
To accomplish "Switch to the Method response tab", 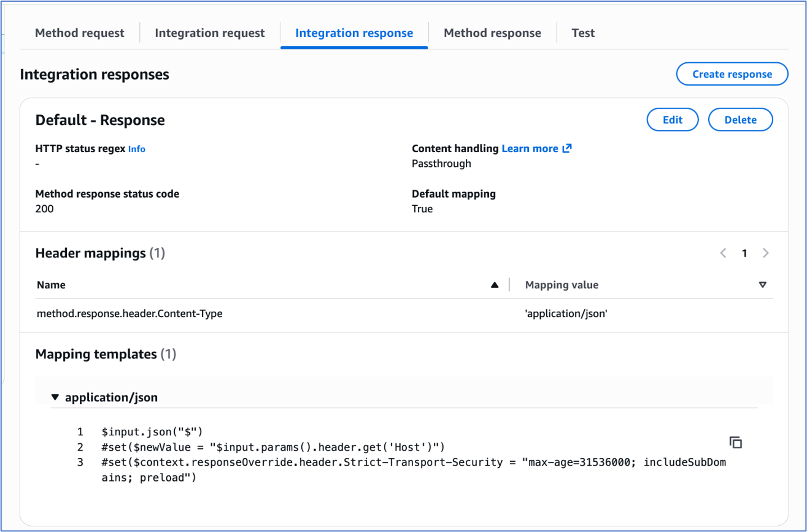I will coord(492,33).
